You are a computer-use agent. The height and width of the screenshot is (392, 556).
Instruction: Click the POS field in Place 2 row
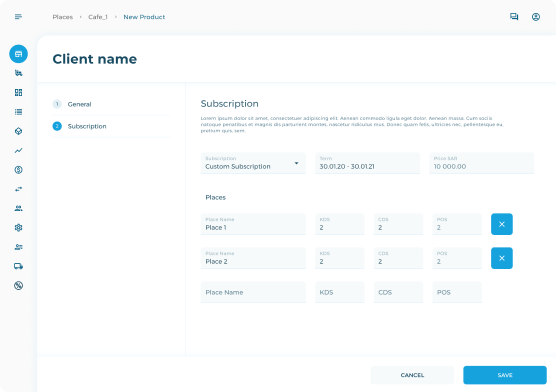(457, 258)
